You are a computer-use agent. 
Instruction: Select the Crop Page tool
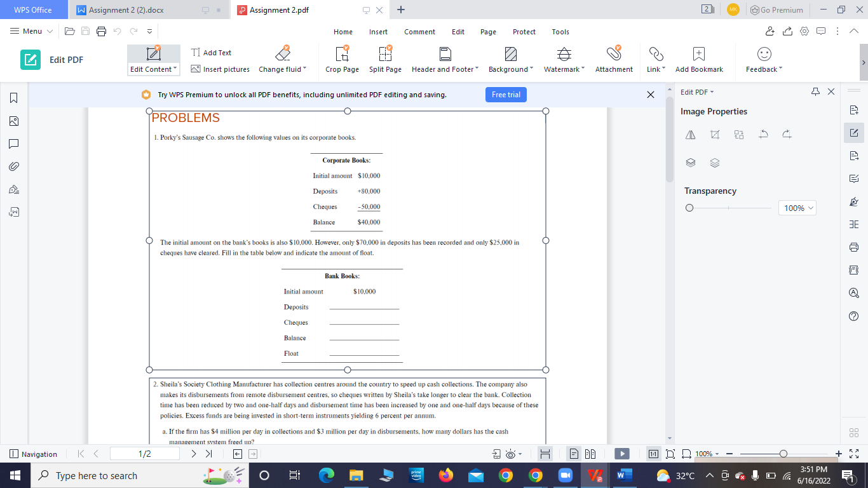[342, 59]
